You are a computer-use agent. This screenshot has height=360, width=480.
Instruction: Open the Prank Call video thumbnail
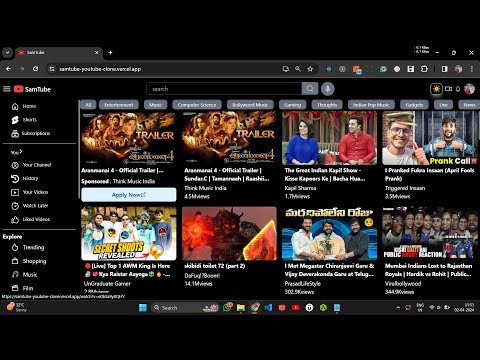(430, 138)
